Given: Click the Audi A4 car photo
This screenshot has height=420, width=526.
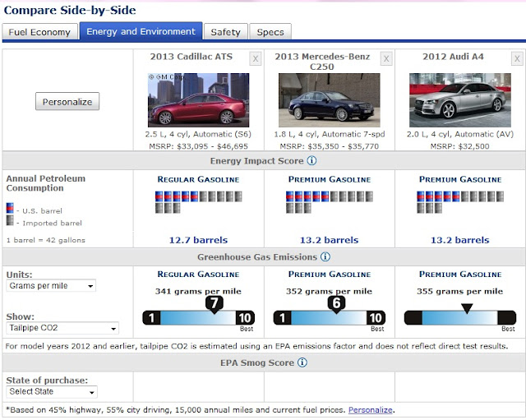Looking at the screenshot, I should (x=460, y=100).
